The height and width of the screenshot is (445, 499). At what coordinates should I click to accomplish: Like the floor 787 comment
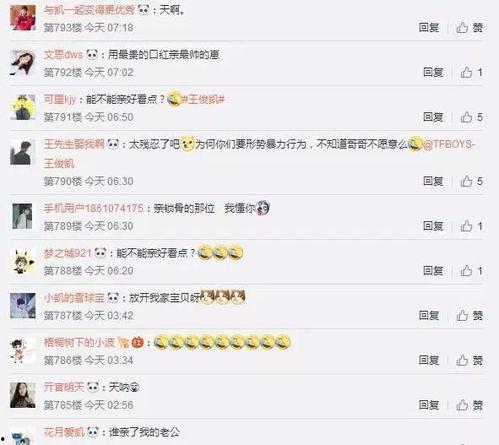pyautogui.click(x=469, y=315)
